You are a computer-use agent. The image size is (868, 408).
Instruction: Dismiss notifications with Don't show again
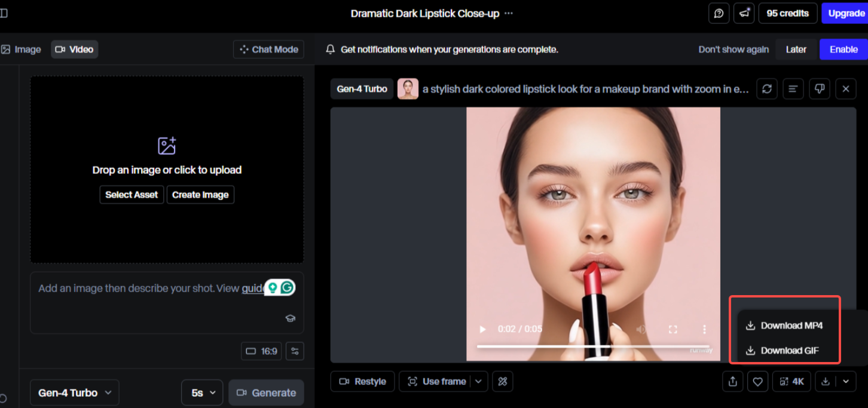[733, 49]
